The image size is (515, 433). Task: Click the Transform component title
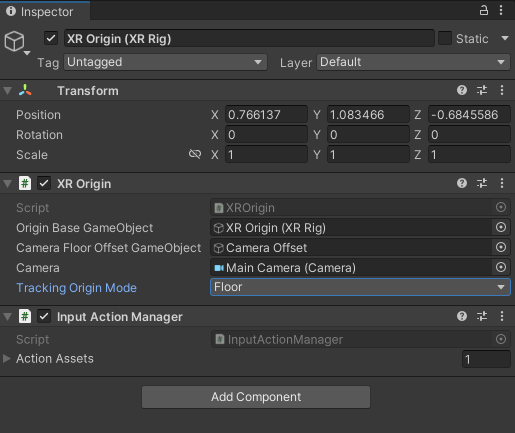click(x=88, y=91)
